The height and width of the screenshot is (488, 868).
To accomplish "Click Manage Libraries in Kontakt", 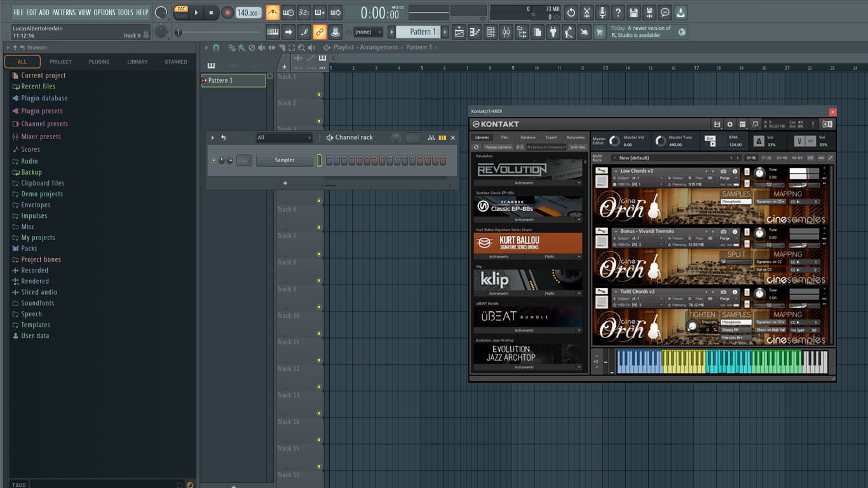I will click(498, 147).
